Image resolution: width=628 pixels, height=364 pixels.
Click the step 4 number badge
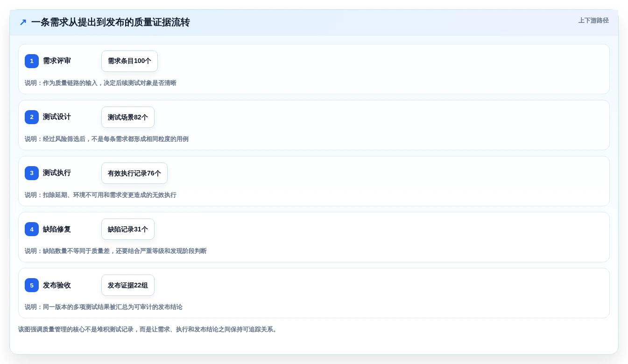point(32,229)
